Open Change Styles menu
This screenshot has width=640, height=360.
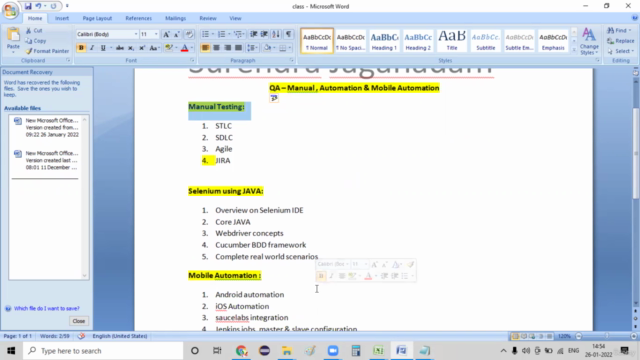[589, 41]
